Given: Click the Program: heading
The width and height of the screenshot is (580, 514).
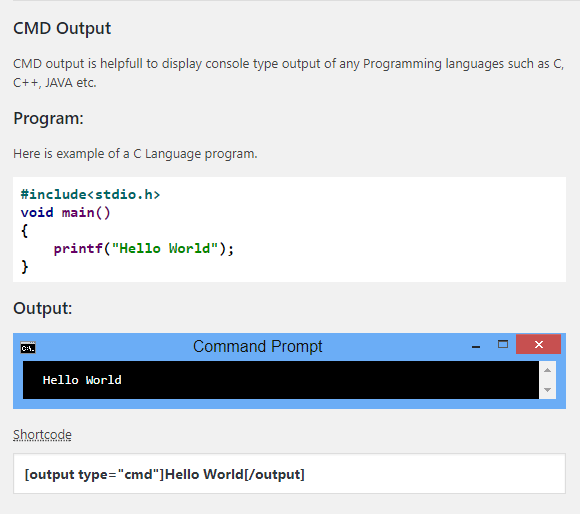Looking at the screenshot, I should click(x=48, y=119).
